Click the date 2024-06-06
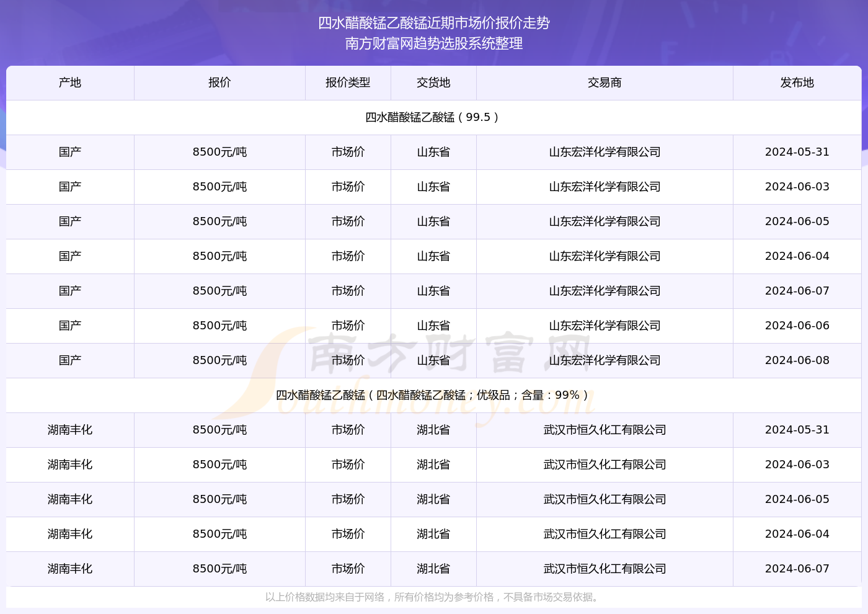Image resolution: width=868 pixels, height=614 pixels. (797, 326)
